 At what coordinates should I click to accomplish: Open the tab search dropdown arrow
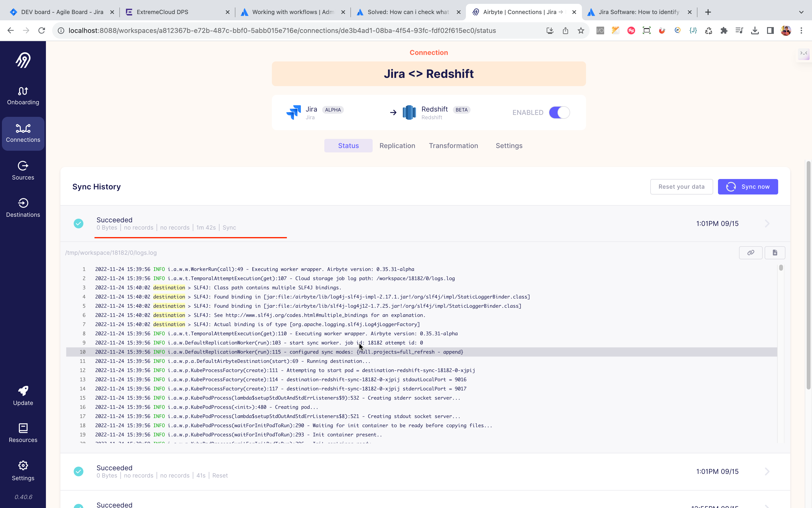tap(801, 12)
